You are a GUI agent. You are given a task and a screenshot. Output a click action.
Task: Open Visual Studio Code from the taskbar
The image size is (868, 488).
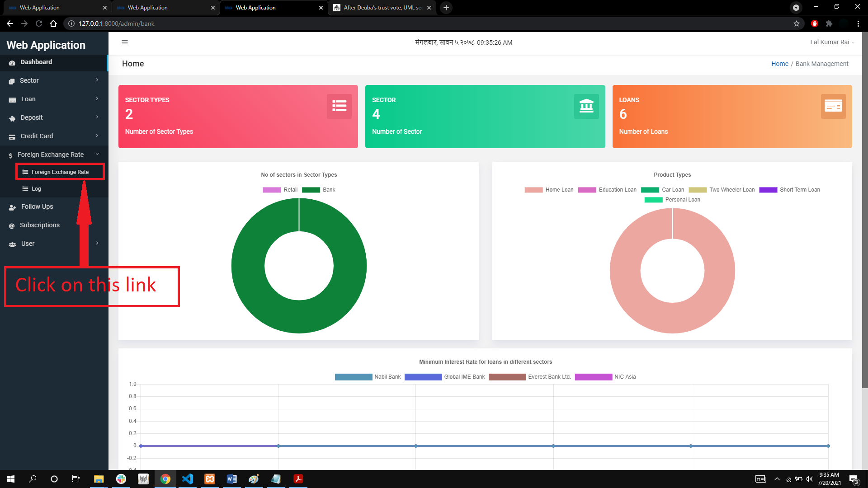[x=188, y=479]
